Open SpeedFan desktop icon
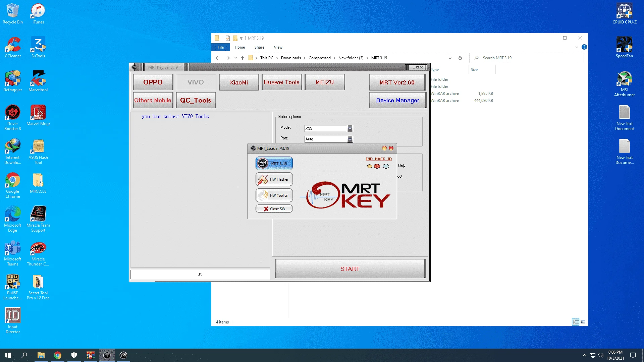 [625, 47]
